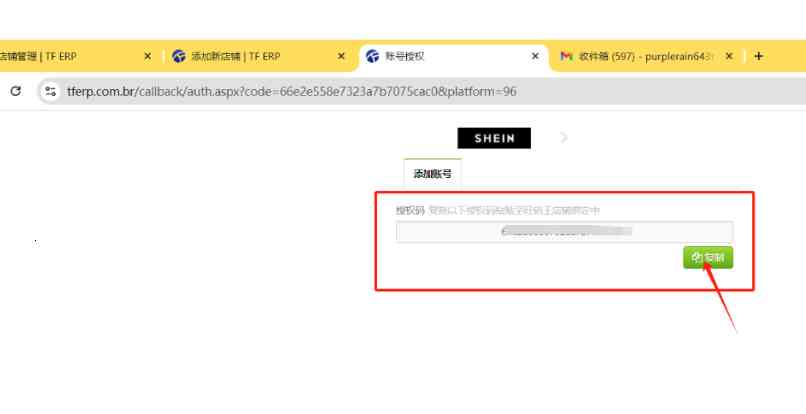This screenshot has height=414, width=806.
Task: Click the 授权码 label text
Action: click(410, 211)
